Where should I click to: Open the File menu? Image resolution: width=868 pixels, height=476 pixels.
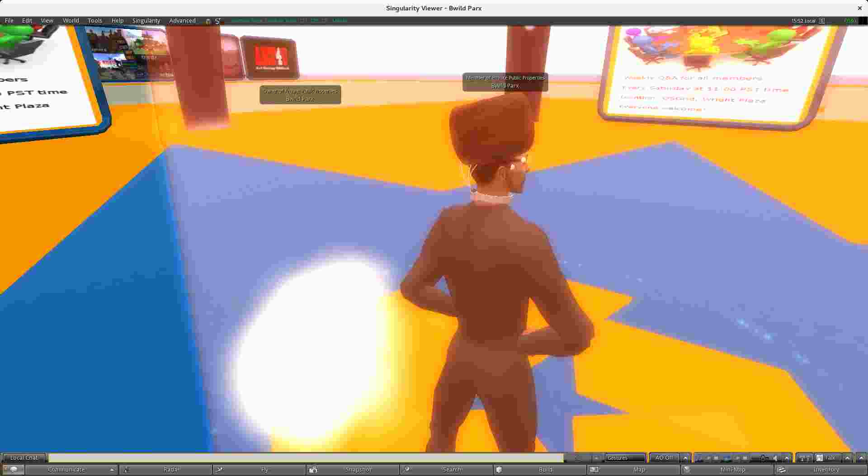pos(9,20)
